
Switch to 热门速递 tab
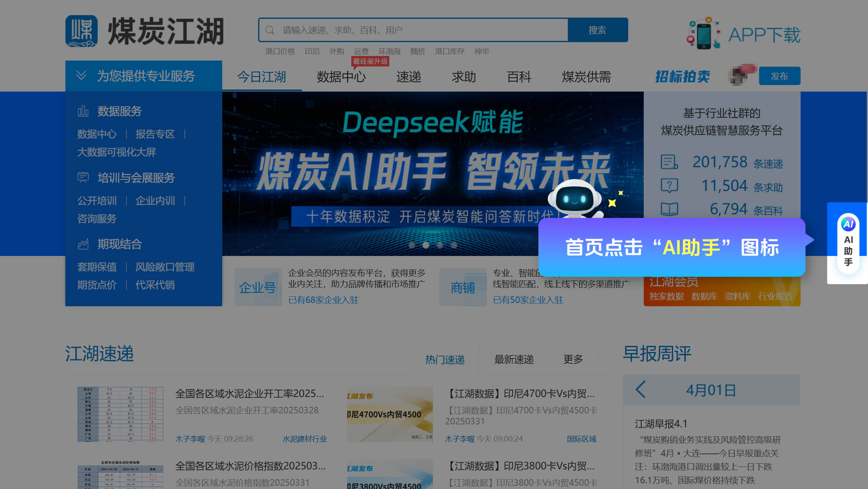pos(445,359)
